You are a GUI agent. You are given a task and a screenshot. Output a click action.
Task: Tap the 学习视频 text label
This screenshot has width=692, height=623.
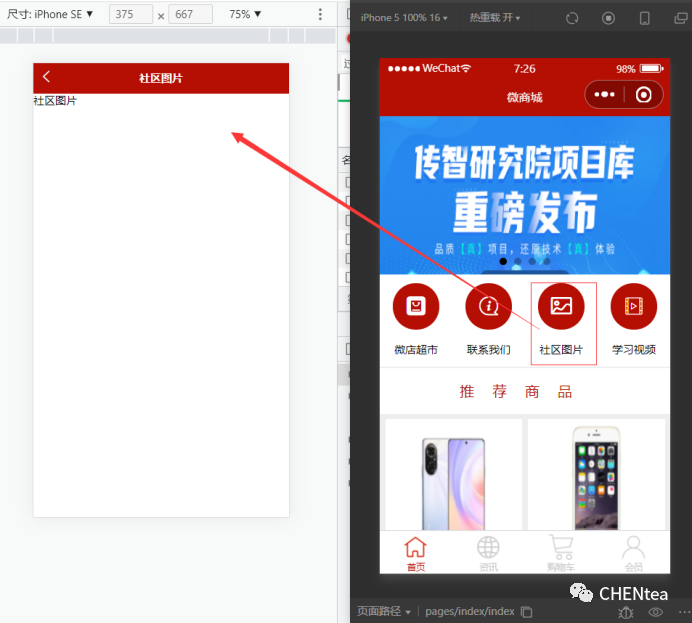(633, 350)
